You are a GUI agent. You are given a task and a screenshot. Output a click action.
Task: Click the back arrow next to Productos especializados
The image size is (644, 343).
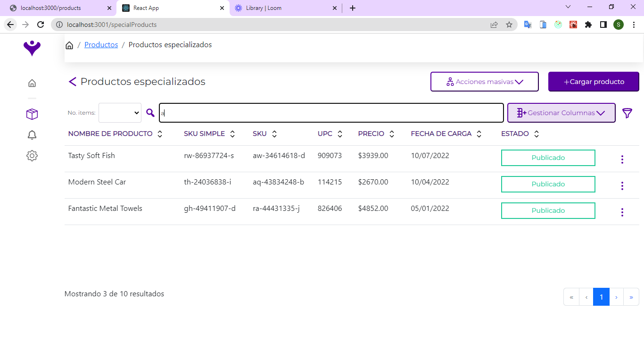click(x=72, y=82)
